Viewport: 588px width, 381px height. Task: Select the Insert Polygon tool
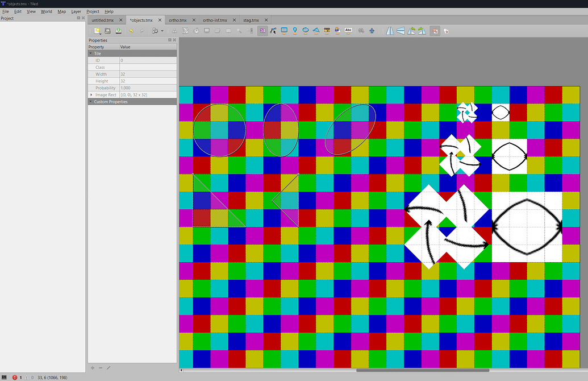pyautogui.click(x=316, y=31)
